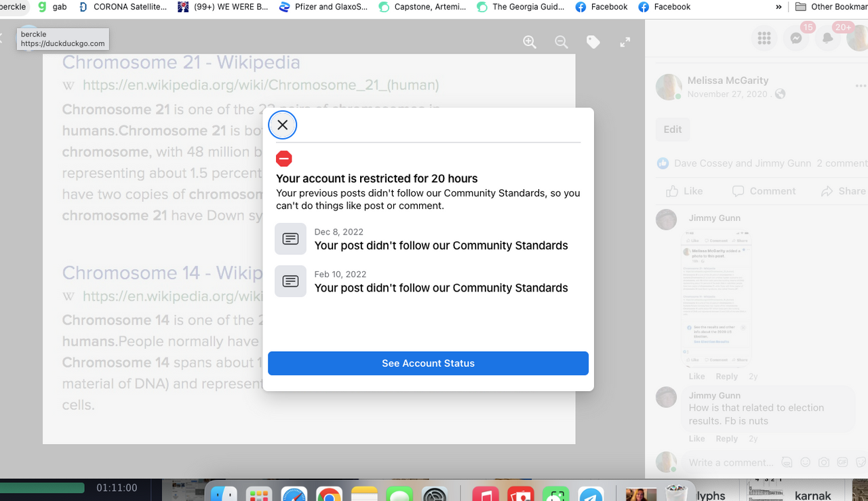The height and width of the screenshot is (501, 868).
Task: Click the Comment button on the post
Action: coord(764,191)
